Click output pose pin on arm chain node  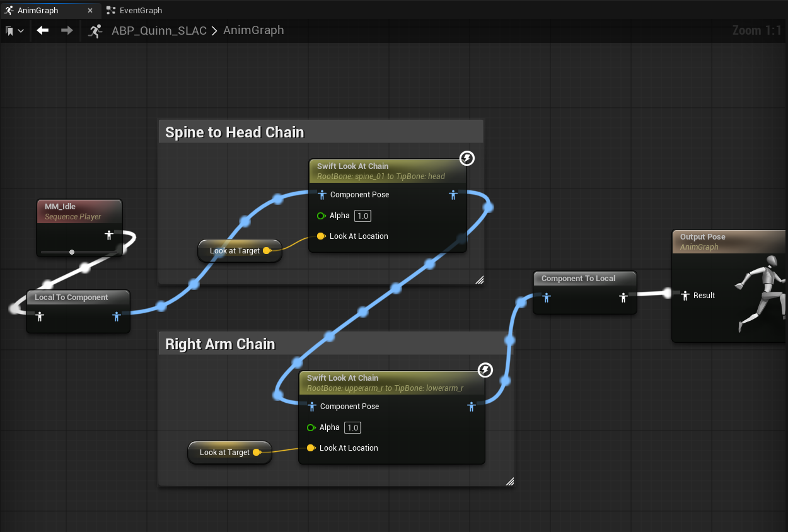472,407
